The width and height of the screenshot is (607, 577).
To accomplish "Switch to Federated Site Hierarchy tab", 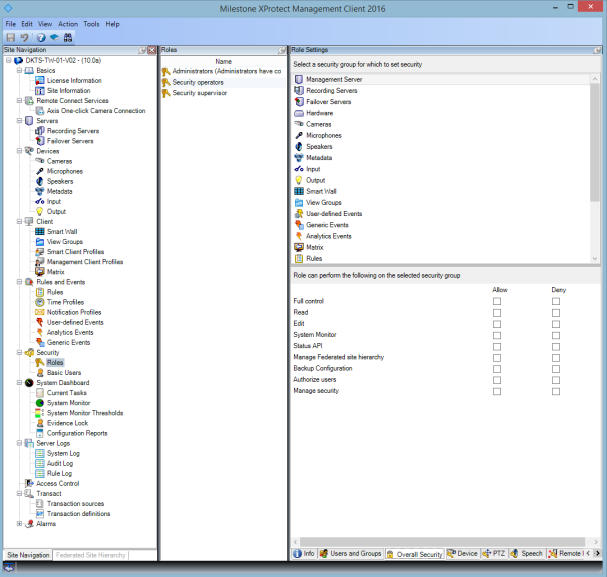I will pos(91,555).
